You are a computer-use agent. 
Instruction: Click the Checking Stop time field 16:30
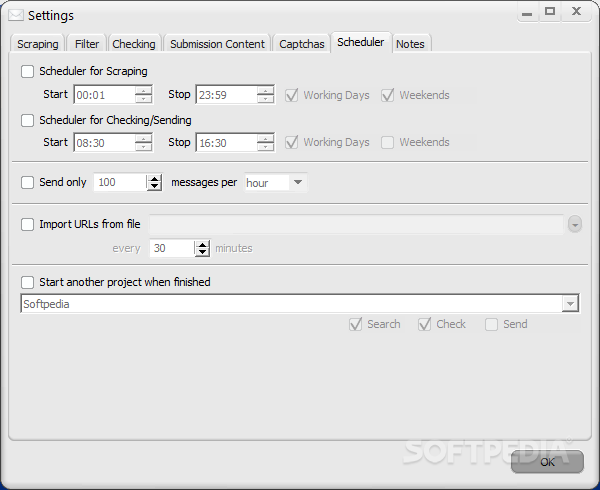(x=226, y=143)
